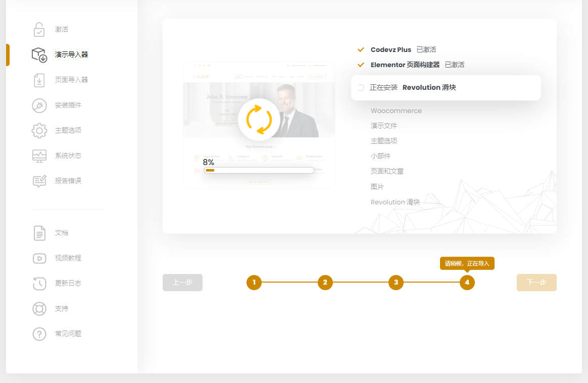Click the lawyer demo preview thumbnail
The image size is (588, 383).
pyautogui.click(x=259, y=125)
